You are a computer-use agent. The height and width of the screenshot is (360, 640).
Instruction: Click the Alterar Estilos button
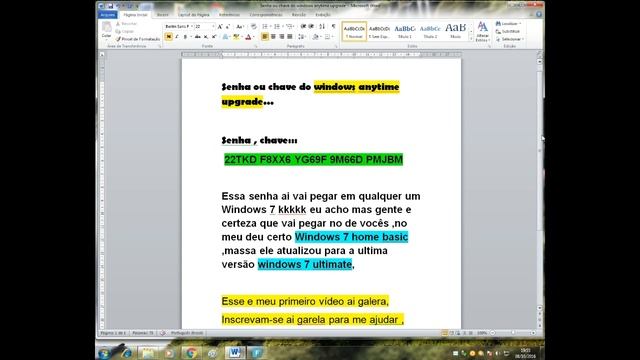482,32
